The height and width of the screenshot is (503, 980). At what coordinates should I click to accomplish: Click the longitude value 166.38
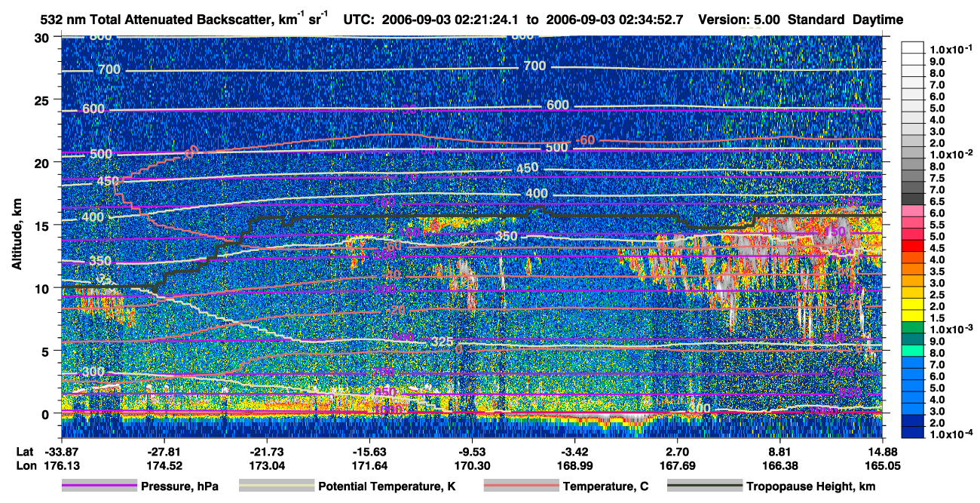(x=781, y=465)
